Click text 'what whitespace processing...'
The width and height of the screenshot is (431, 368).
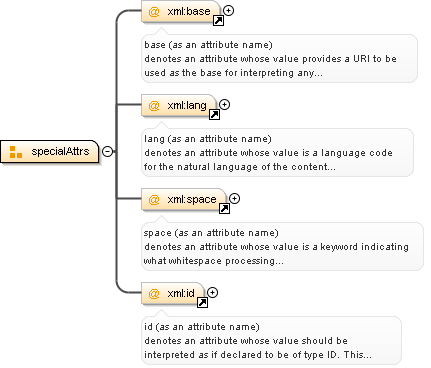(214, 261)
